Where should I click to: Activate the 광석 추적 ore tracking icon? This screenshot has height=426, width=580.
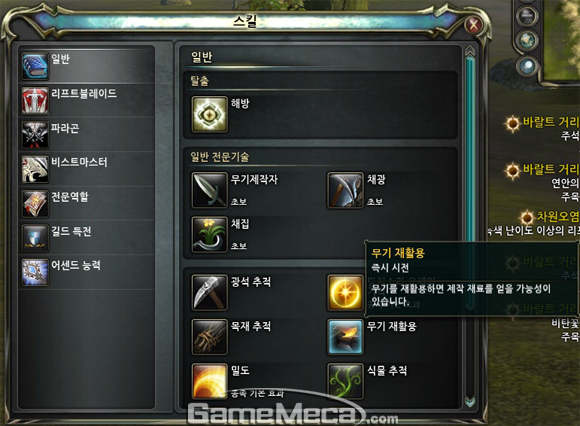pos(209,292)
